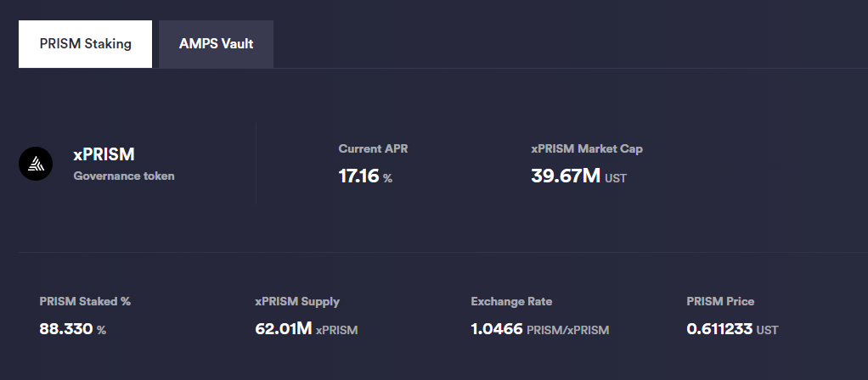The image size is (868, 380).
Task: Select the 62.01M xPRISM supply value
Action: 306,329
